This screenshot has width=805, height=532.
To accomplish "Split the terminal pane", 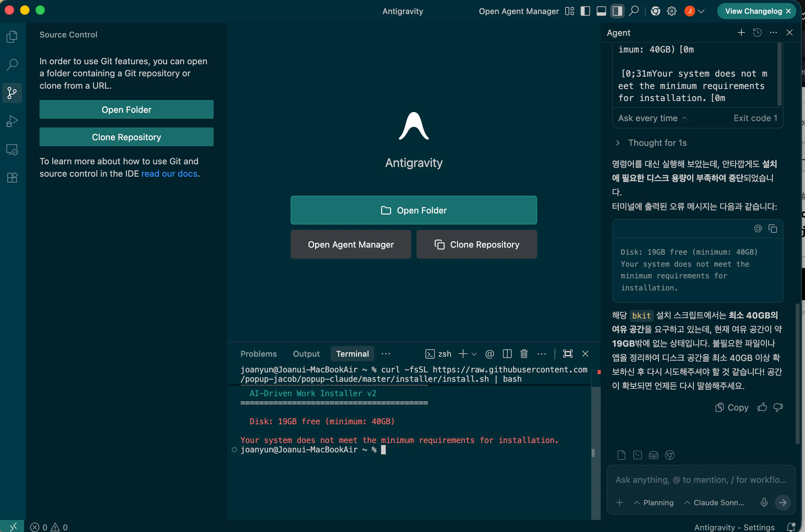I will pyautogui.click(x=507, y=354).
